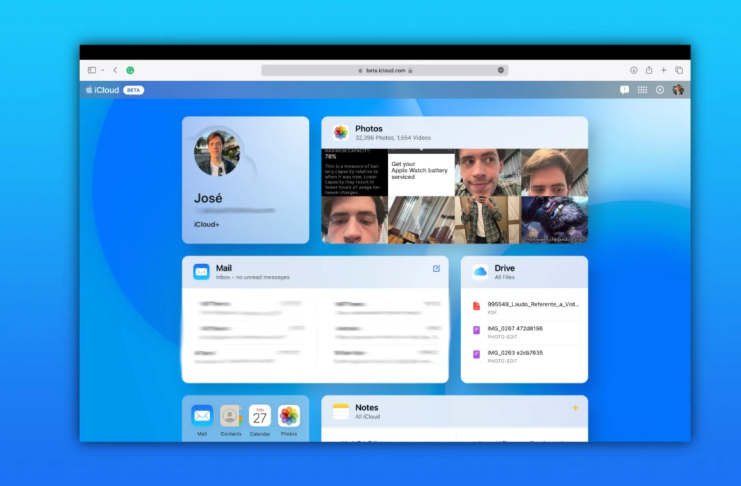The image size is (741, 486).
Task: Open account menu via header avatar
Action: [678, 90]
